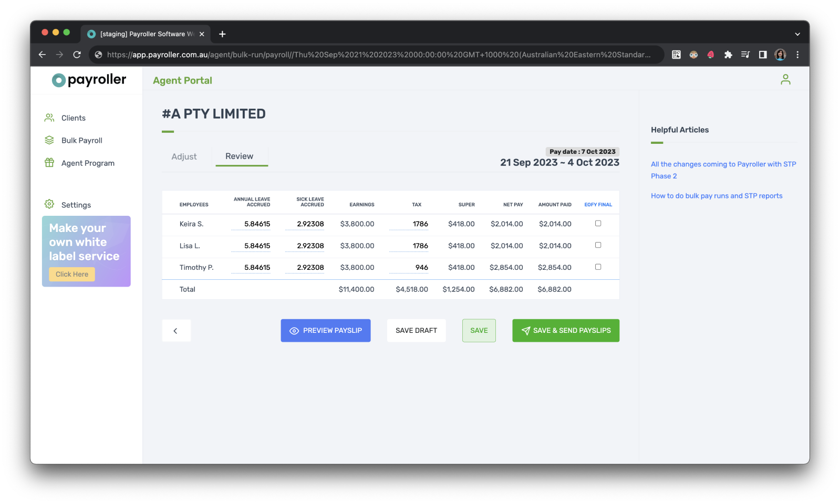Click the face avatar extension icon

(693, 55)
